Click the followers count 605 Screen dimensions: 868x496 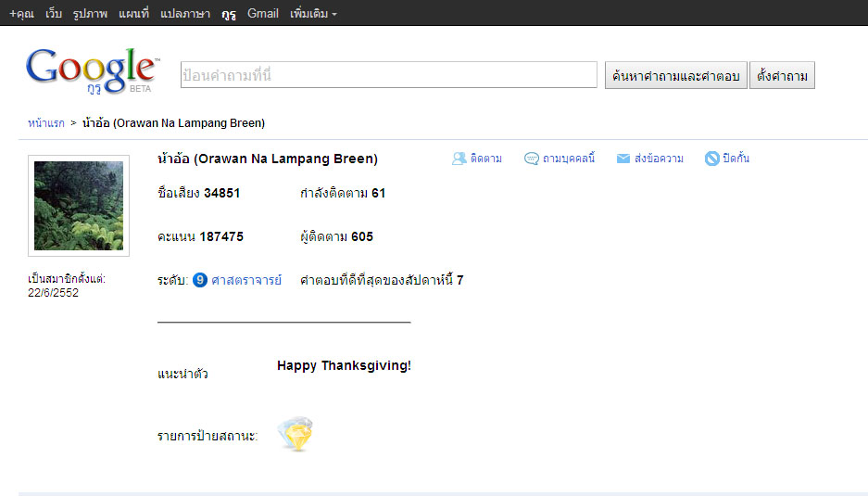[x=362, y=236]
